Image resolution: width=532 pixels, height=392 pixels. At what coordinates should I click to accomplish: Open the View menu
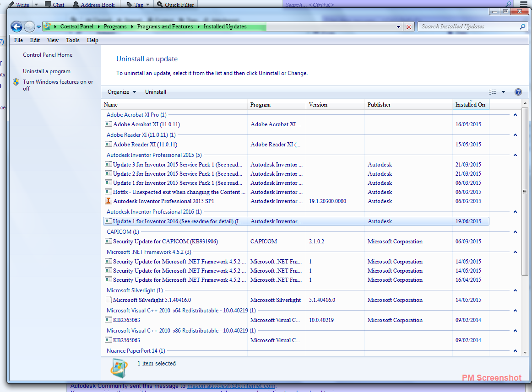pos(53,40)
